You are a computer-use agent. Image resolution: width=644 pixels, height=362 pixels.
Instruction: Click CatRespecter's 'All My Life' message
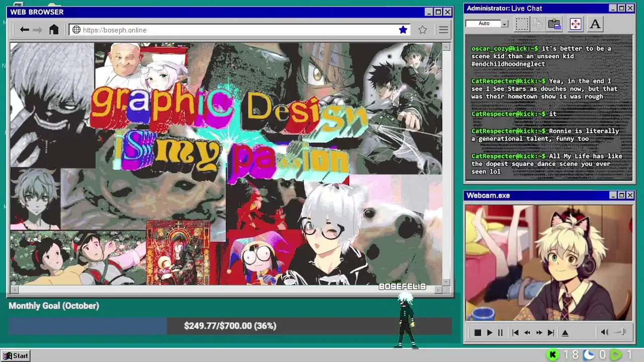[x=546, y=164]
